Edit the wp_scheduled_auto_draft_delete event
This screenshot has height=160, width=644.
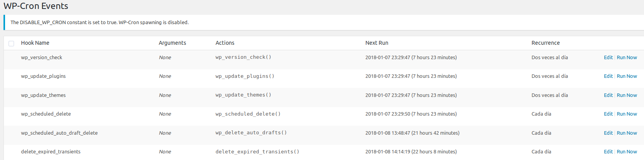(x=608, y=133)
